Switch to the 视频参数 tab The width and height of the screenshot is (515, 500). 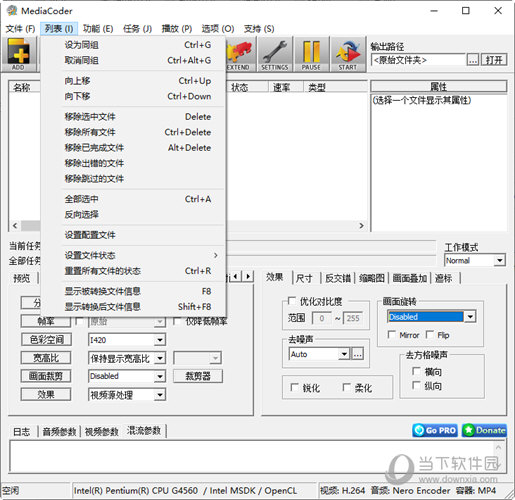(102, 432)
